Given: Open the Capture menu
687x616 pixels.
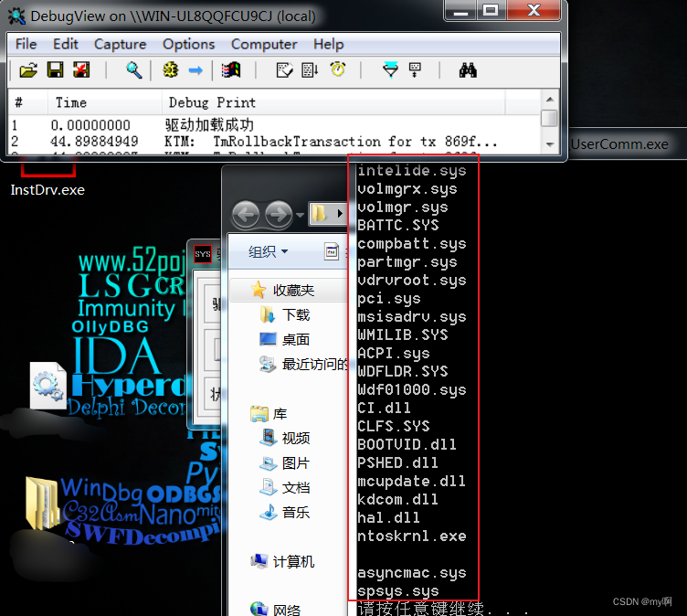Looking at the screenshot, I should coord(120,44).
